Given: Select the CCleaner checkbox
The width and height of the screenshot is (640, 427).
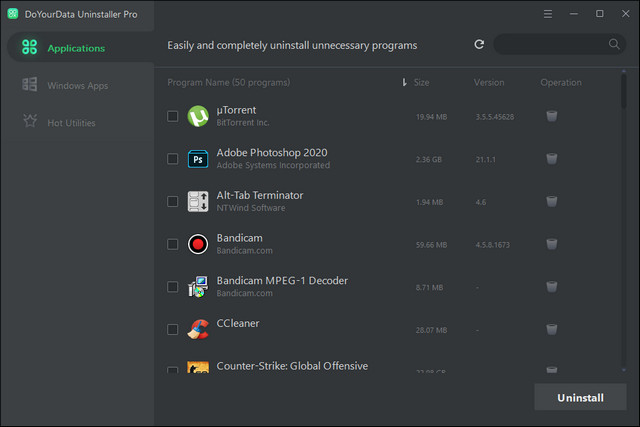Looking at the screenshot, I should click(173, 329).
